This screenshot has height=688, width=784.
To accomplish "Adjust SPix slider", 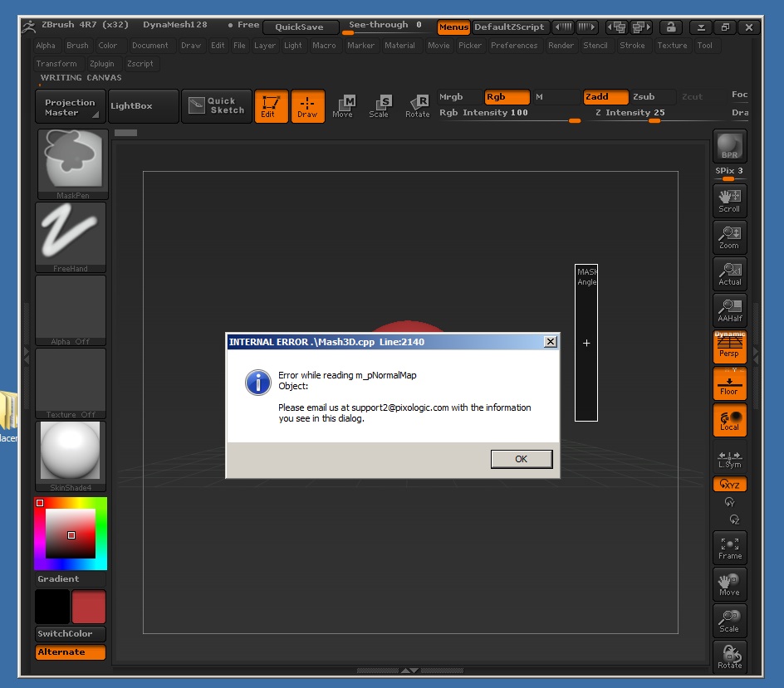I will (x=729, y=173).
